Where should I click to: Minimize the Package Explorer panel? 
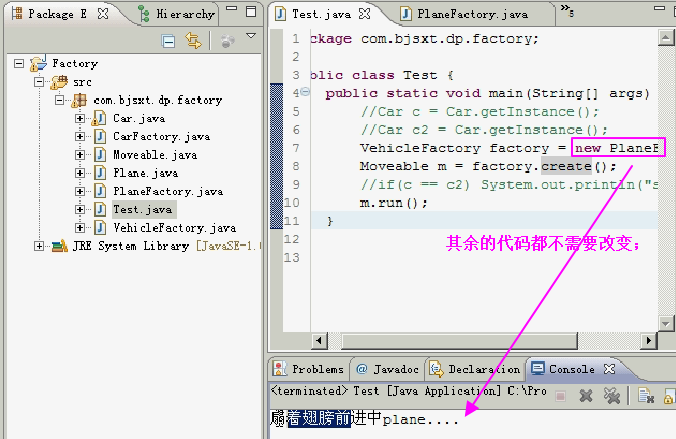(232, 8)
